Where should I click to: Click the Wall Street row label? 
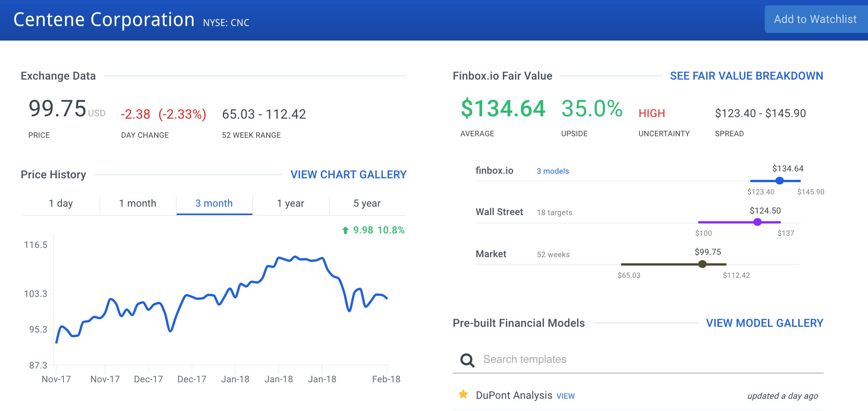(499, 212)
